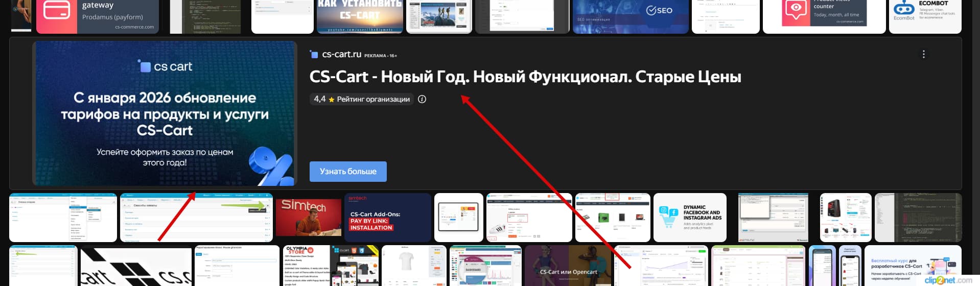Image resolution: width=980 pixels, height=286 pixels.
Task: Open the large CS-Cart tariff update banner image
Action: point(165,113)
